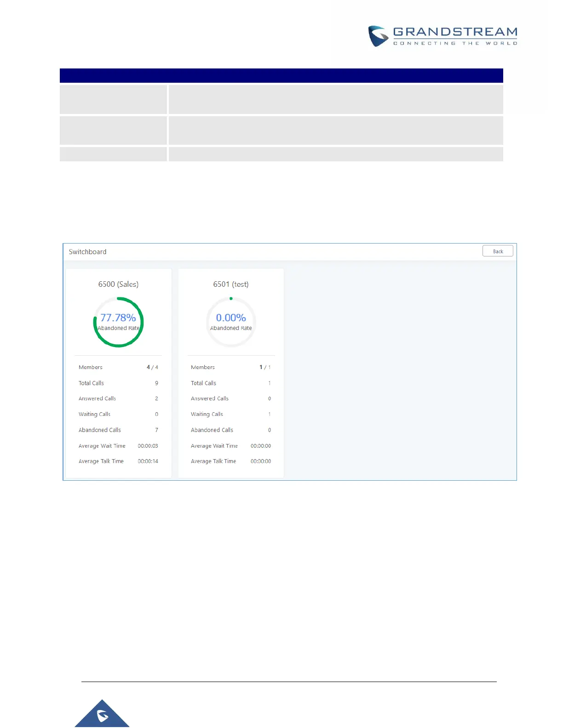563x728 pixels.
Task: Click the 77.78% abandoned rate gauge
Action: [x=118, y=322]
